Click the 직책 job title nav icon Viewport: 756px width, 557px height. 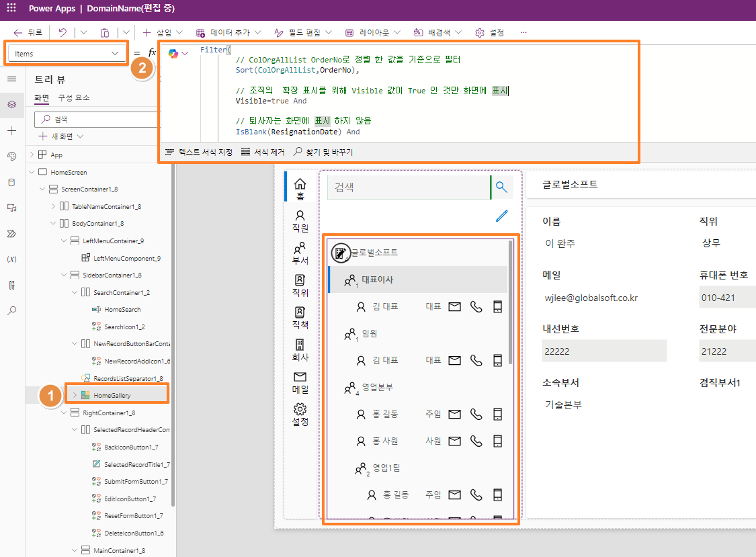300,318
